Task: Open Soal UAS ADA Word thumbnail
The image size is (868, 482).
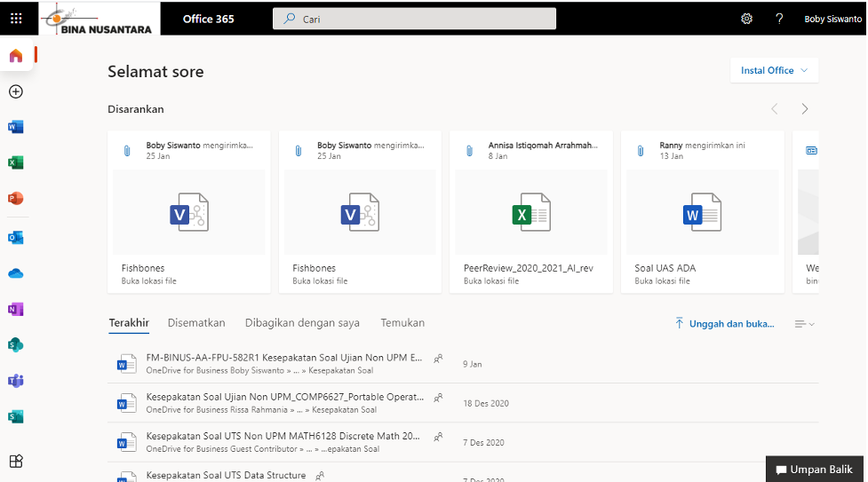Action: pos(702,212)
